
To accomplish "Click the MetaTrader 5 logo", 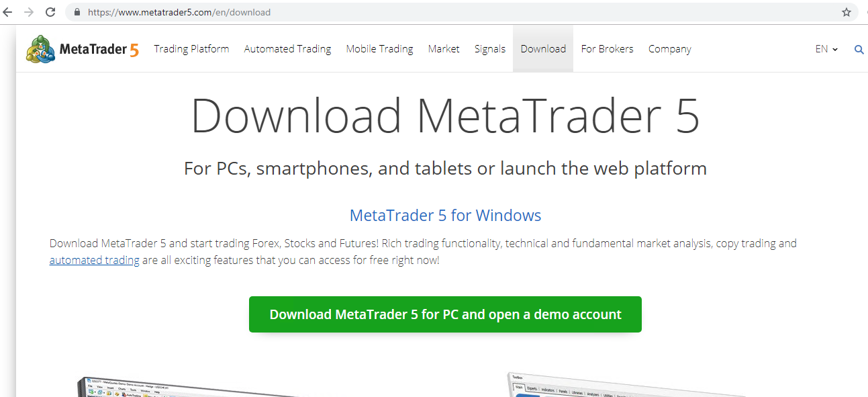I will [81, 48].
